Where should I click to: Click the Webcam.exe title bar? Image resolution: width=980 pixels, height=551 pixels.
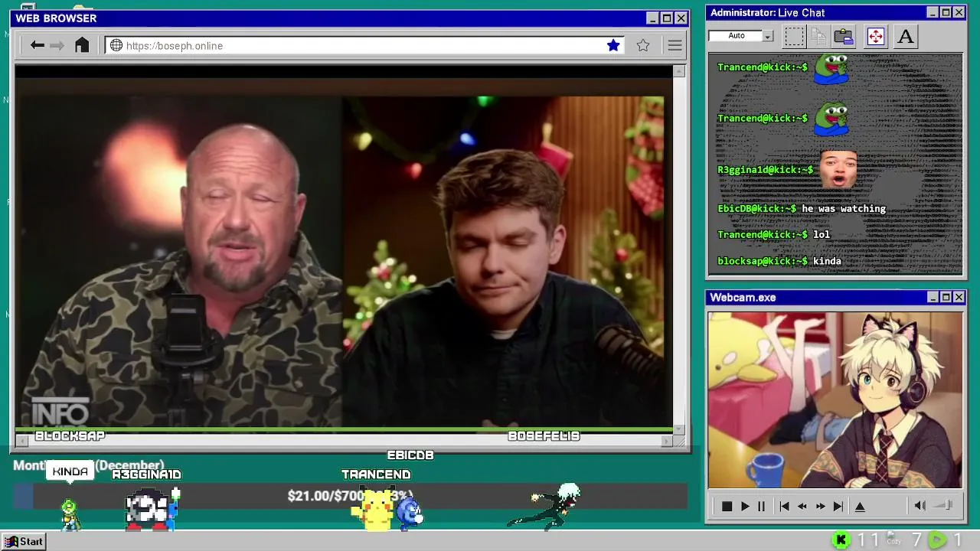pyautogui.click(x=835, y=297)
